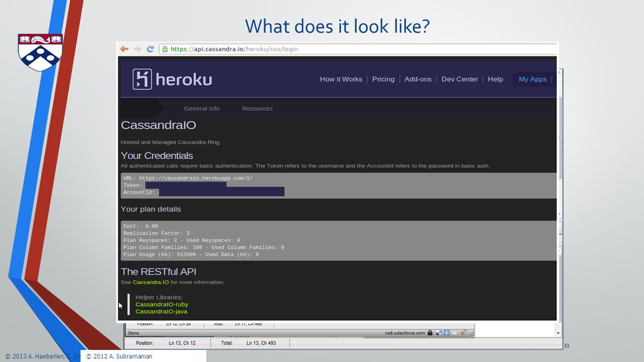644x362 pixels.
Task: Open the Help menu item
Action: (x=496, y=79)
